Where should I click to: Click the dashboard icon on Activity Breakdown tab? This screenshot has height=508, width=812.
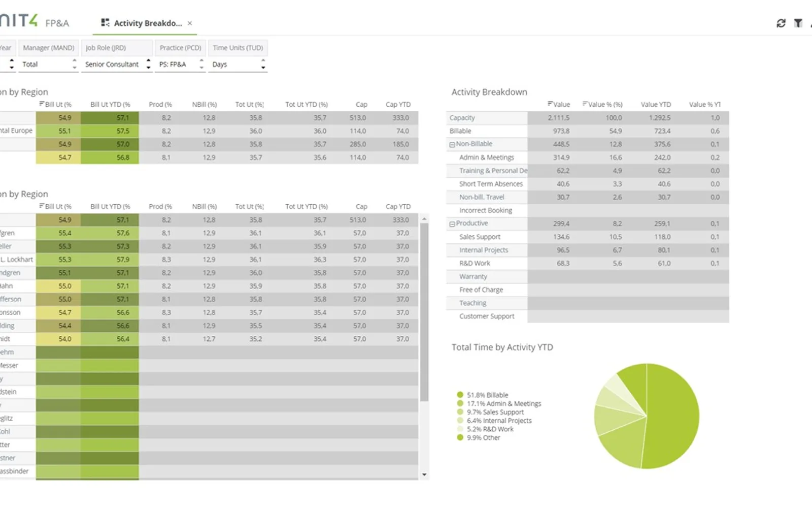pyautogui.click(x=105, y=22)
